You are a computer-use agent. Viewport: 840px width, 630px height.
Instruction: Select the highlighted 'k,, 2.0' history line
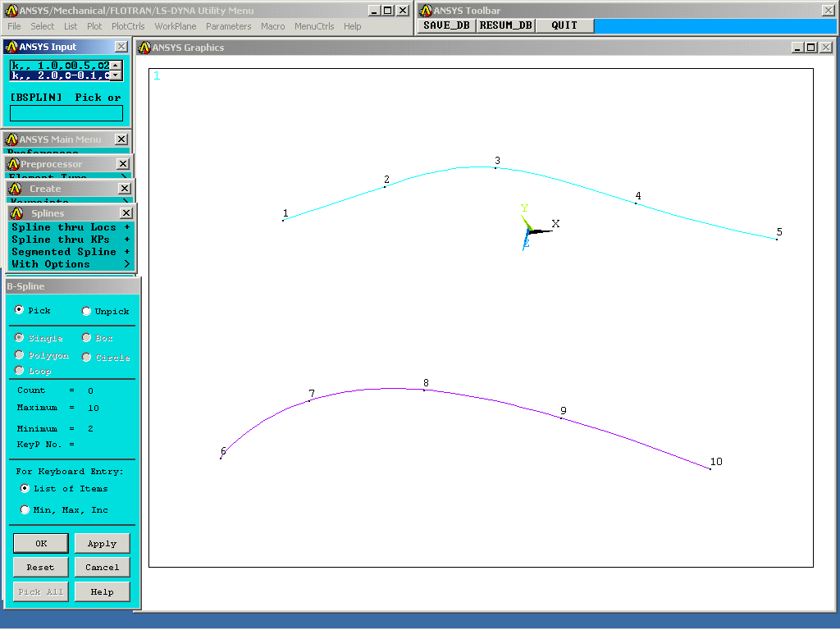[x=60, y=75]
